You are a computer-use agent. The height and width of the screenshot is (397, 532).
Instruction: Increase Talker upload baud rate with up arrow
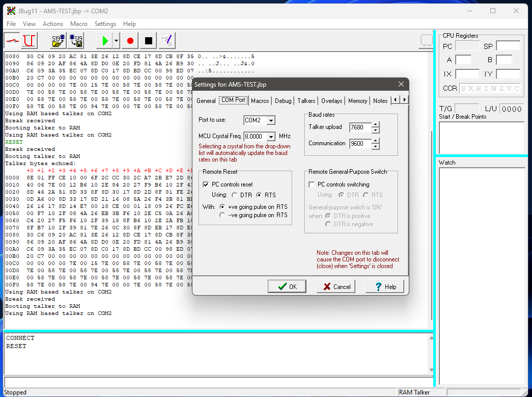376,124
